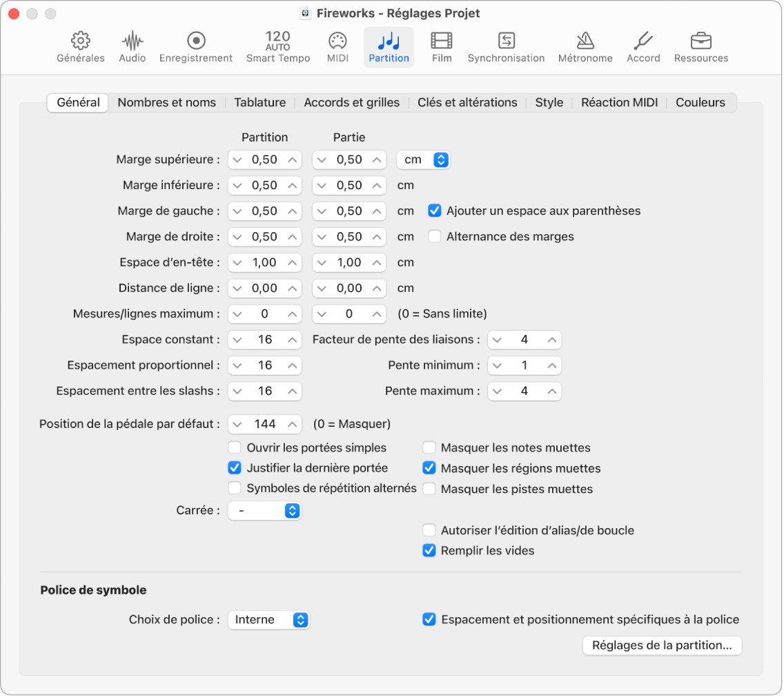
Task: Disable Ajouter un espace aux parenthèses
Action: (435, 211)
